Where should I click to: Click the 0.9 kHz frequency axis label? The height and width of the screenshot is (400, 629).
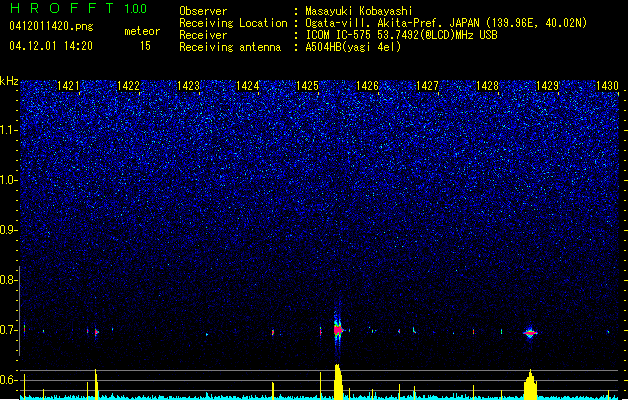pyautogui.click(x=9, y=230)
